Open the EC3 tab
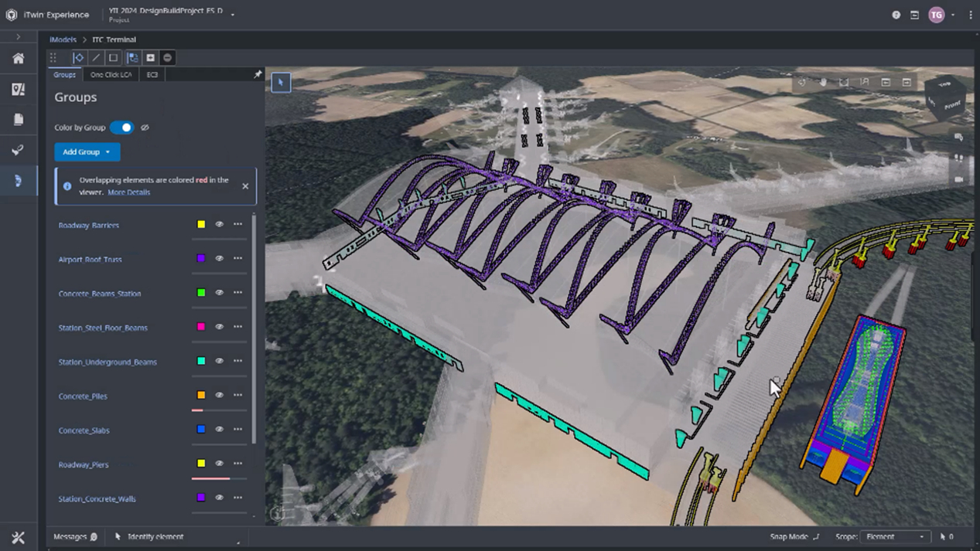The height and width of the screenshot is (551, 980). click(152, 75)
